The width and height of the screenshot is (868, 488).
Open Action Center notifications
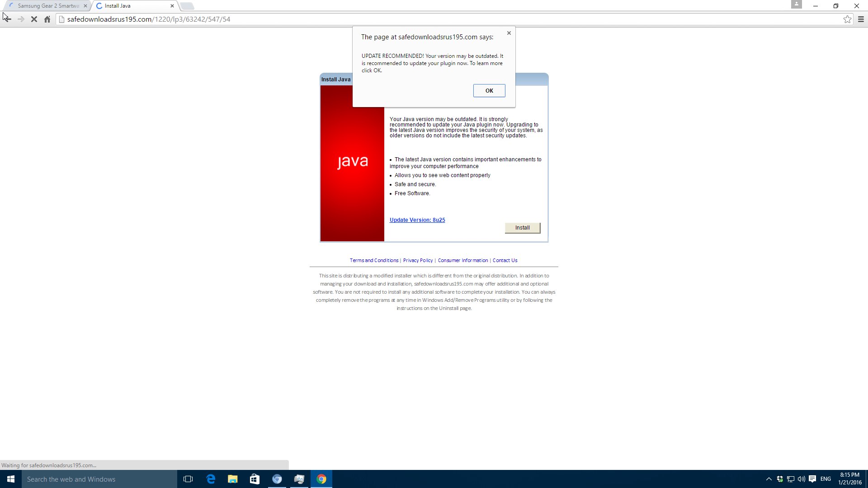(812, 479)
